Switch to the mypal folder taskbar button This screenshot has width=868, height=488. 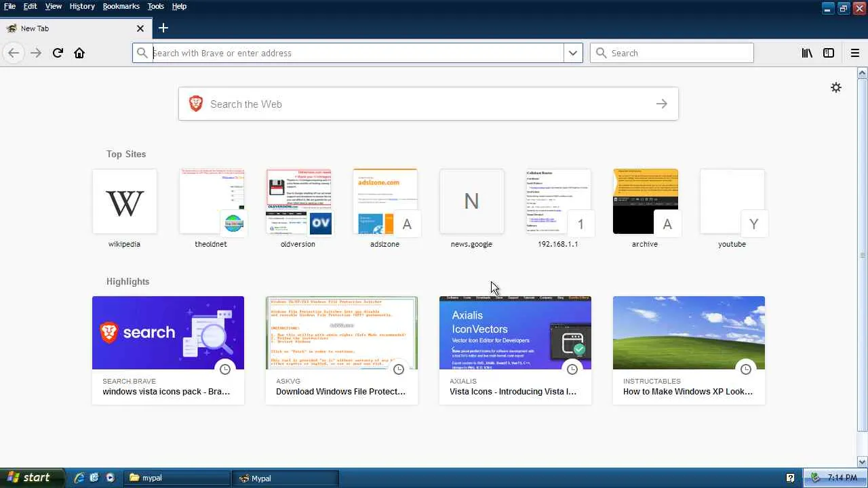(178, 478)
